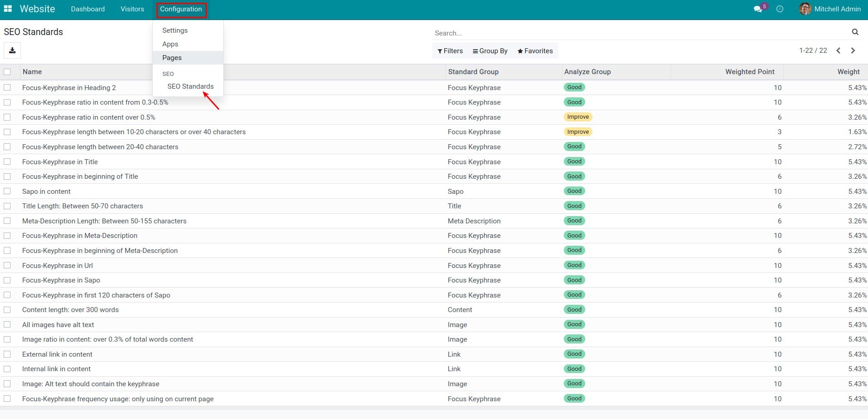Open the apps grid menu icon
The width and height of the screenshot is (868, 419).
click(8, 9)
